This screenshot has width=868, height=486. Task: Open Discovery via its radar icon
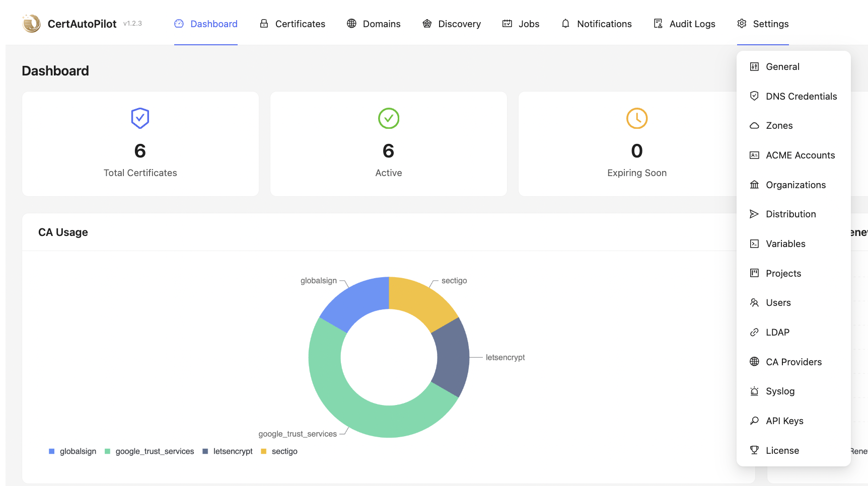426,24
